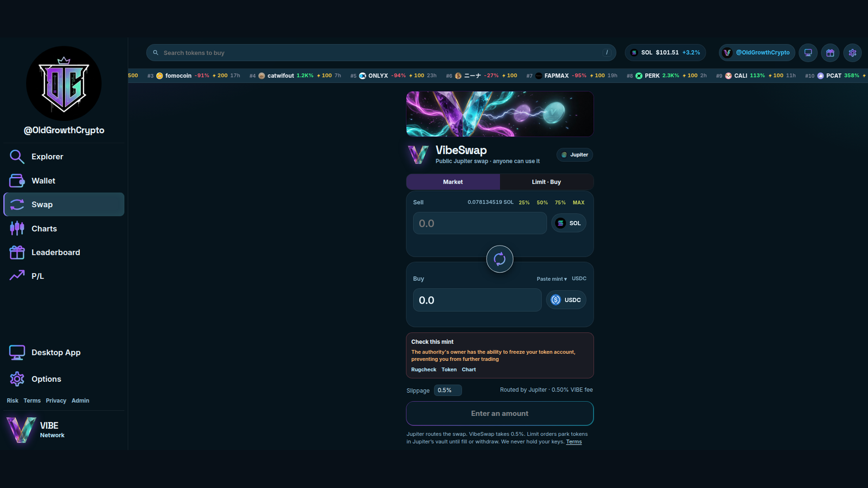868x488 pixels.
Task: Open the Token link in mint warning
Action: pos(449,369)
